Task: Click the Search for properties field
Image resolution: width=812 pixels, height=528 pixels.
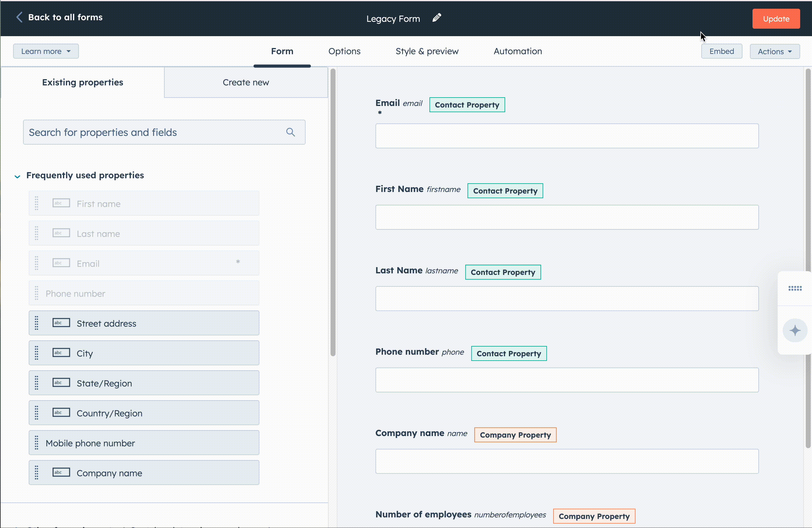Action: [153, 132]
